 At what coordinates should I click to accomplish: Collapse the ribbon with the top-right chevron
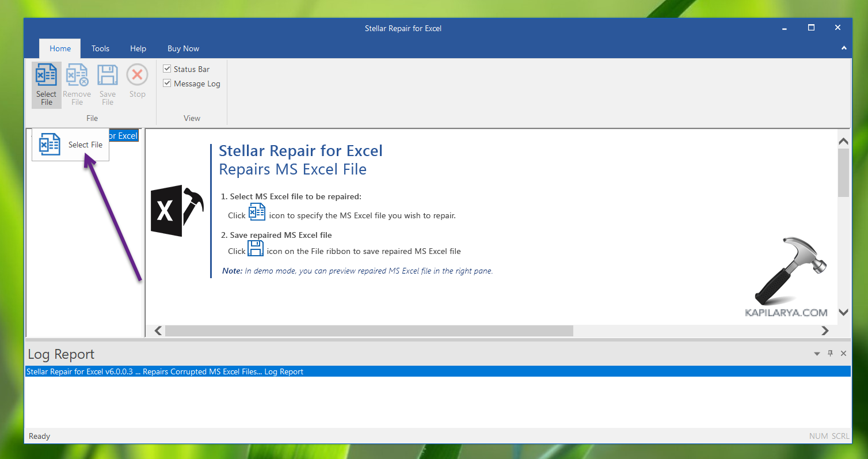tap(844, 48)
